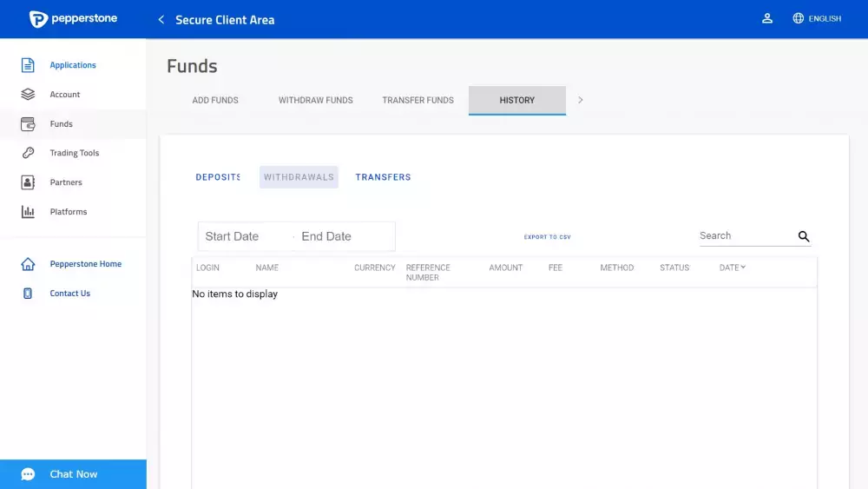
Task: Click the Platforms chart icon
Action: pos(28,212)
